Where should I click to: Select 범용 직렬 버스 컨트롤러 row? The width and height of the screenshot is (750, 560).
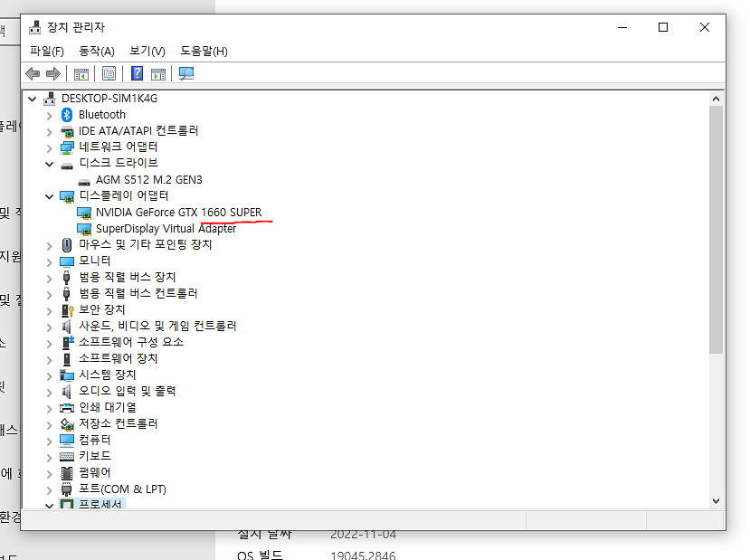[138, 293]
